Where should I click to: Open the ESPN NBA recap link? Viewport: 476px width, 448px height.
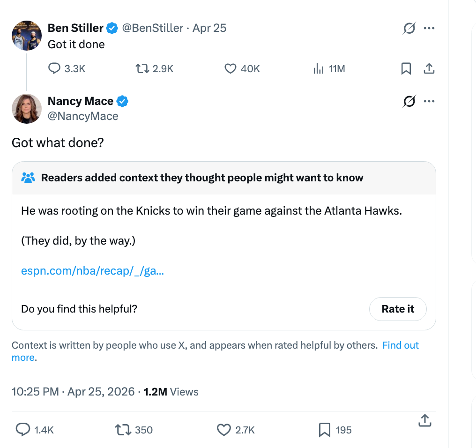92,270
